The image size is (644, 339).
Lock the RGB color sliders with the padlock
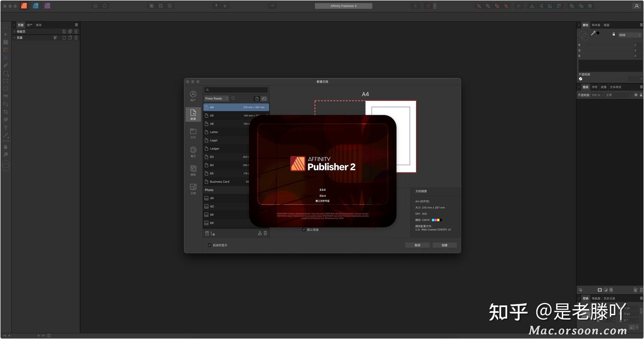pyautogui.click(x=614, y=34)
